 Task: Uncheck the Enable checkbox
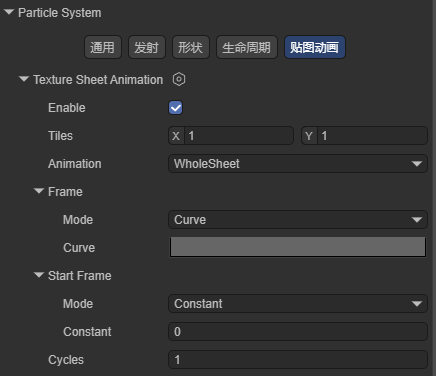pyautogui.click(x=175, y=108)
